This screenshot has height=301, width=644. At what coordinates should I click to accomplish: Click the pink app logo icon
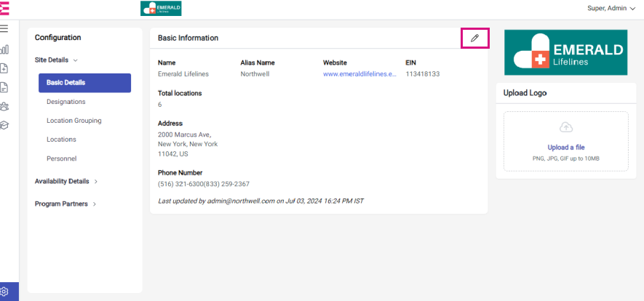[4, 8]
